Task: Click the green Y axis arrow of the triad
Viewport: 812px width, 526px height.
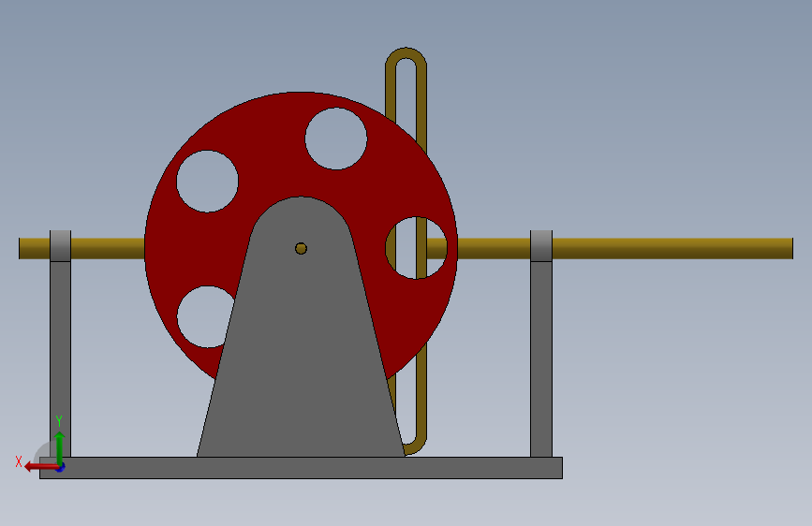Action: click(x=60, y=447)
